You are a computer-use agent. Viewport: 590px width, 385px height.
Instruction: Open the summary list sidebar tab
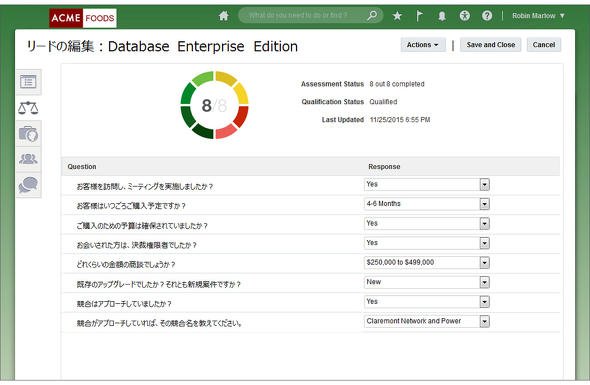pyautogui.click(x=29, y=82)
